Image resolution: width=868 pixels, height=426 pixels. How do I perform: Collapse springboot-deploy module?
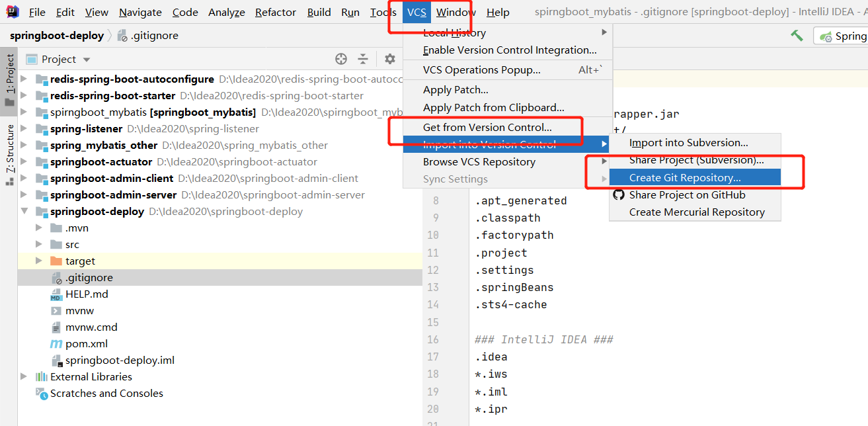[x=24, y=211]
